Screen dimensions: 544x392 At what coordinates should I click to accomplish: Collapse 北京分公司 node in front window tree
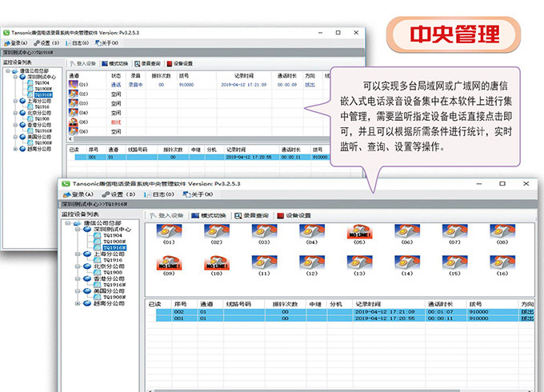click(78, 266)
